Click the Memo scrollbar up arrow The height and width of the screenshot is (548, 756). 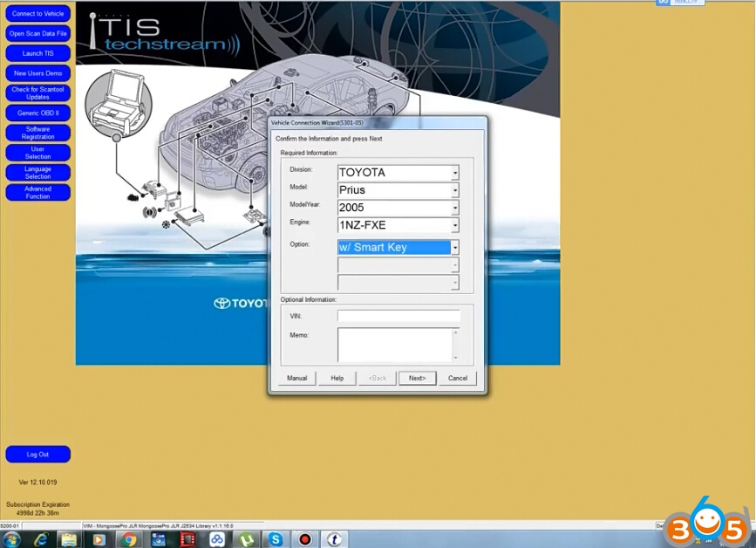click(x=456, y=332)
